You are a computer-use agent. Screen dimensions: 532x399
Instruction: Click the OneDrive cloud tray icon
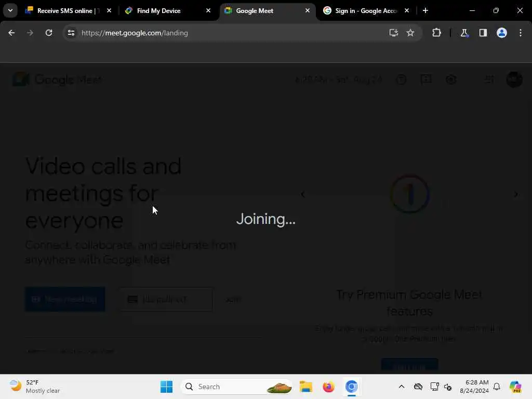(x=418, y=387)
